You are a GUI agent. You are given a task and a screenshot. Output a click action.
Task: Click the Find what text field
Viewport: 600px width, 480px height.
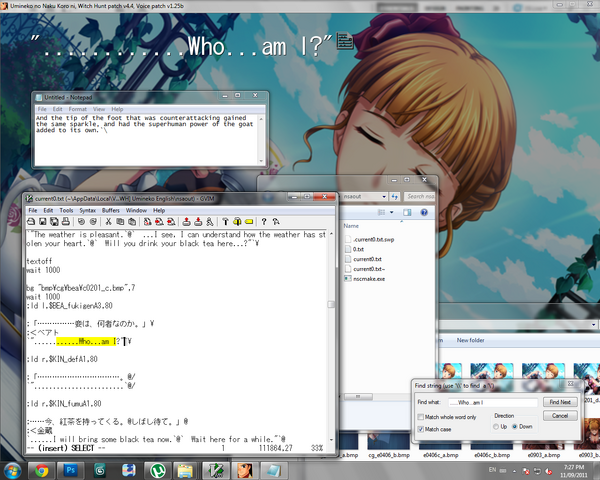(x=492, y=402)
